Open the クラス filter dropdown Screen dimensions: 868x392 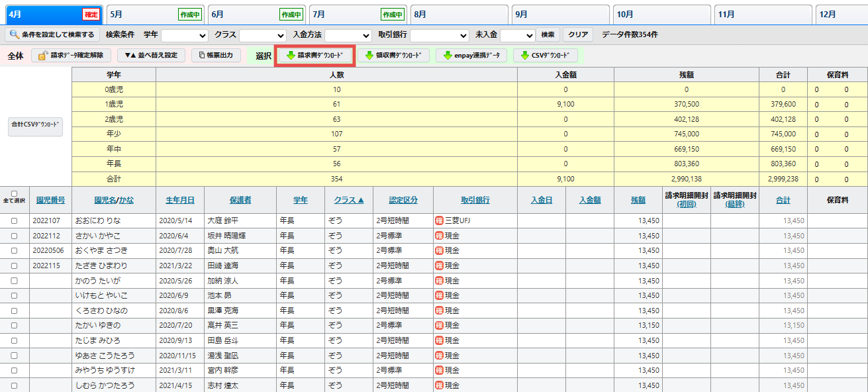click(263, 35)
